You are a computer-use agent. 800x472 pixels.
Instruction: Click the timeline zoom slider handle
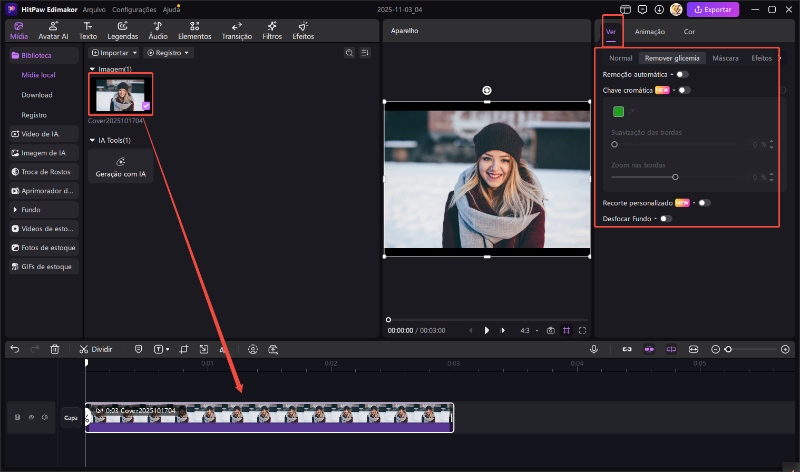tap(728, 349)
